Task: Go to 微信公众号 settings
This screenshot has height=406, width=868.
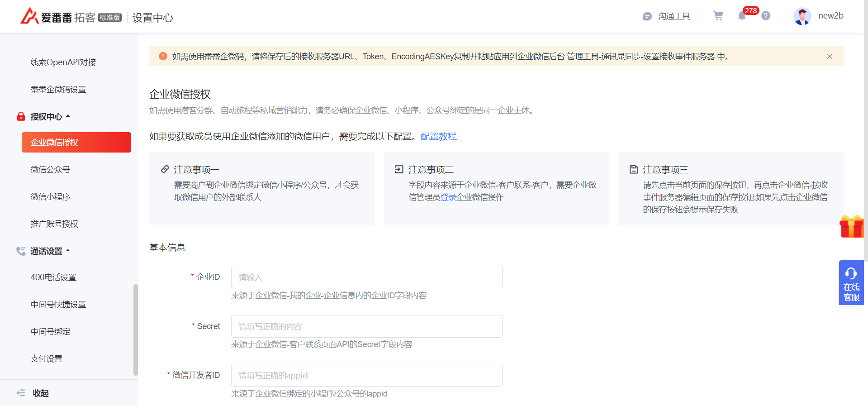Action: 50,169
